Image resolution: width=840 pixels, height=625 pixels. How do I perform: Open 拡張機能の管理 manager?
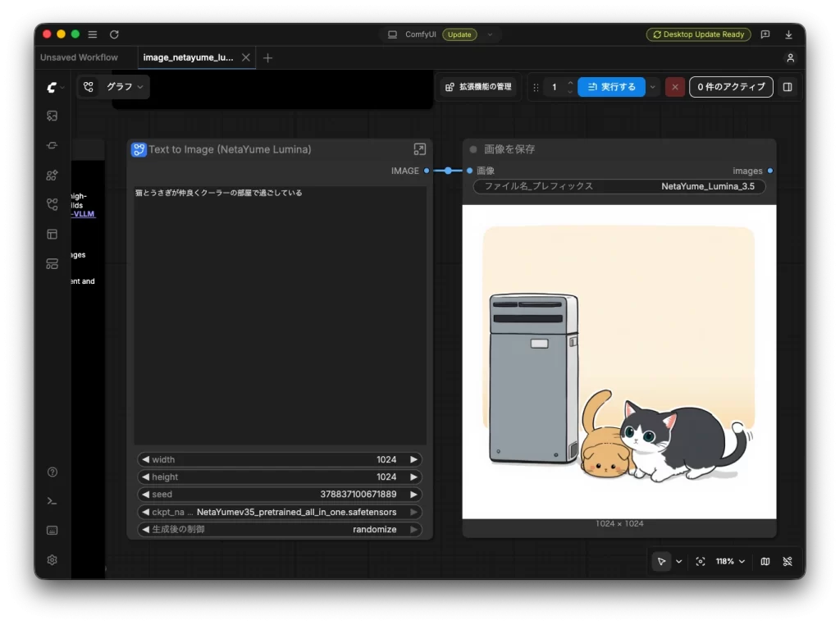(478, 87)
